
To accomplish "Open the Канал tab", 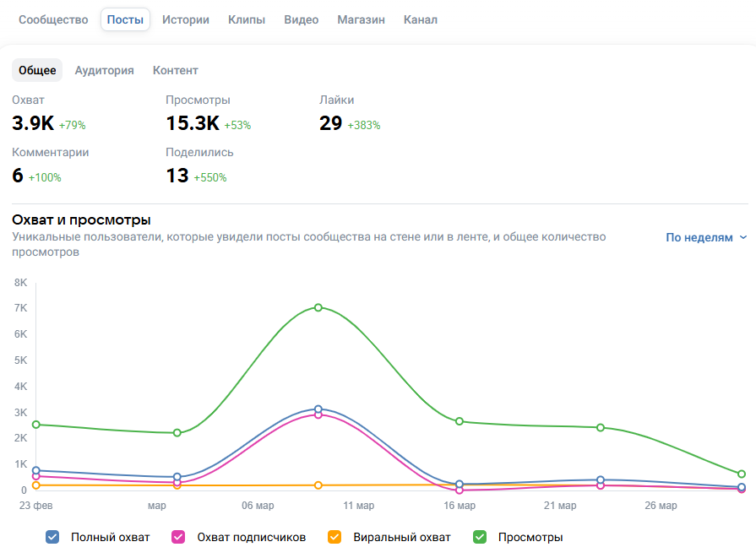I will [x=421, y=19].
